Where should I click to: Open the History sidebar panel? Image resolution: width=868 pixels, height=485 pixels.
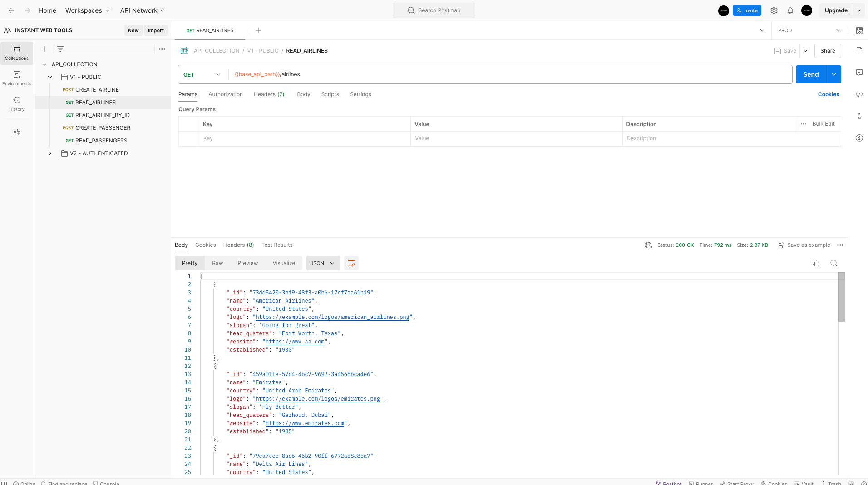click(x=17, y=104)
